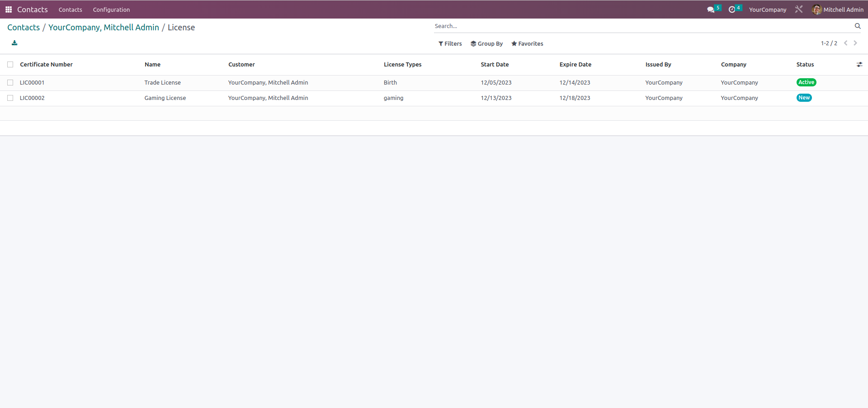Open the apps grid menu icon
Image resolution: width=868 pixels, height=408 pixels.
pos(9,9)
